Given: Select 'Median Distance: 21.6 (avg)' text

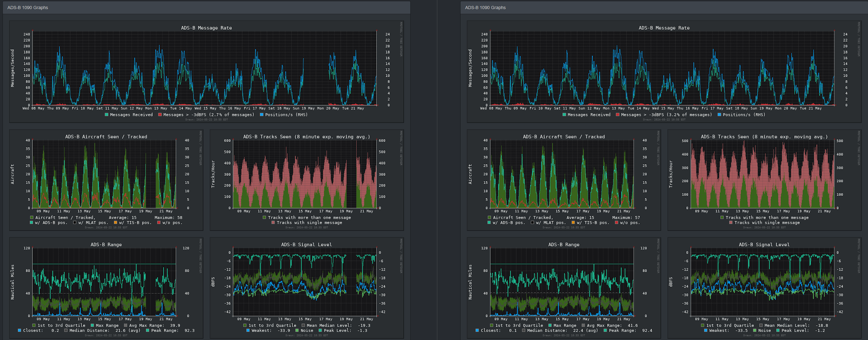Looking at the screenshot, I should pos(105,330).
